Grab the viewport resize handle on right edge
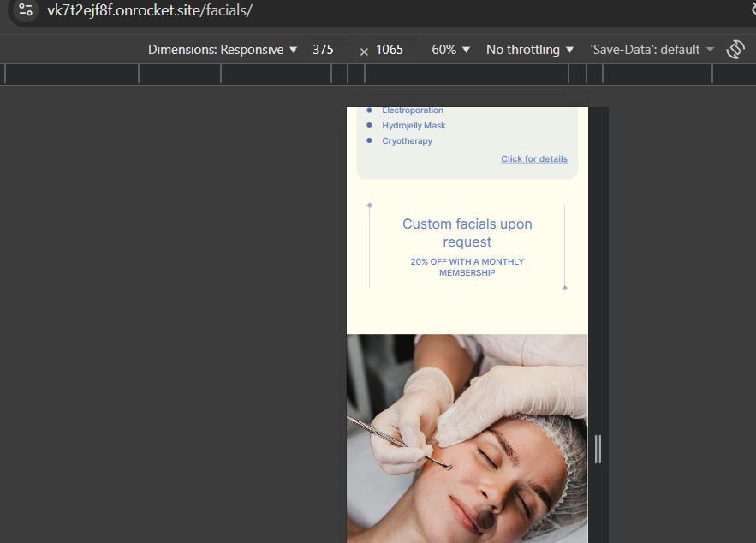 598,449
